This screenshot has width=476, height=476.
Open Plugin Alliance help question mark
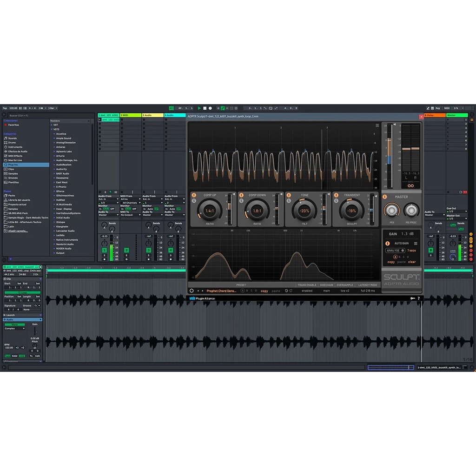[x=419, y=298]
